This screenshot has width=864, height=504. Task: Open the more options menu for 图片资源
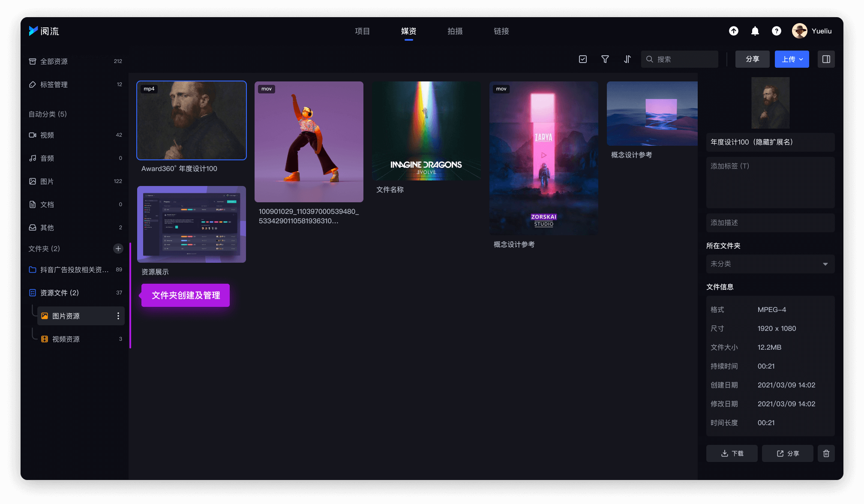(x=118, y=316)
